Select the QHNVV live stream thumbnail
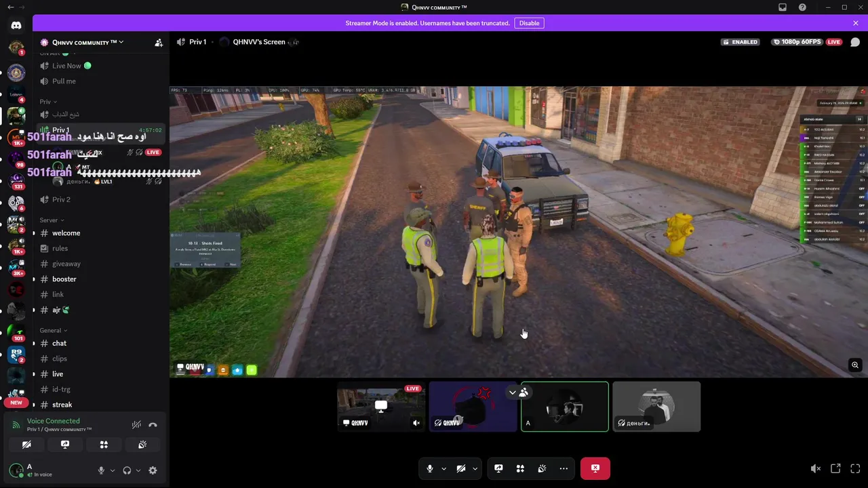This screenshot has height=488, width=868. [x=381, y=407]
